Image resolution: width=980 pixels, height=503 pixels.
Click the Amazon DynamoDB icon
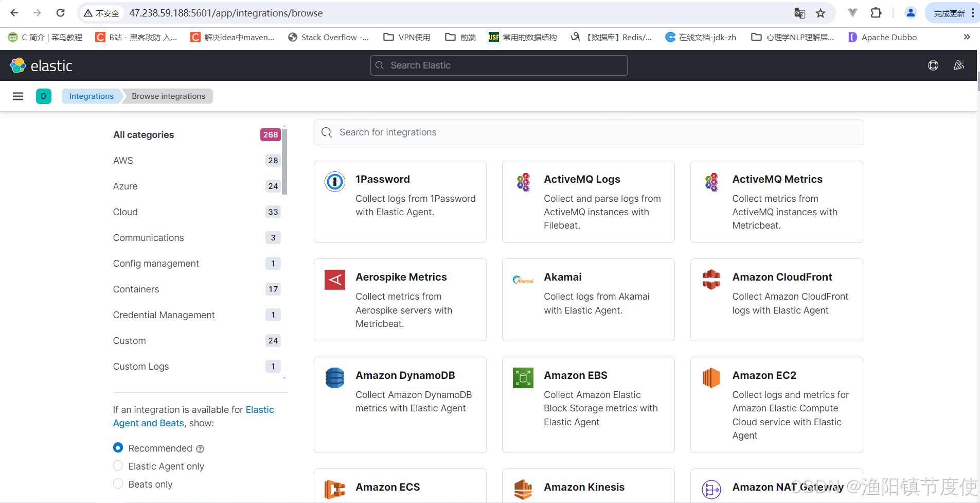coord(335,378)
